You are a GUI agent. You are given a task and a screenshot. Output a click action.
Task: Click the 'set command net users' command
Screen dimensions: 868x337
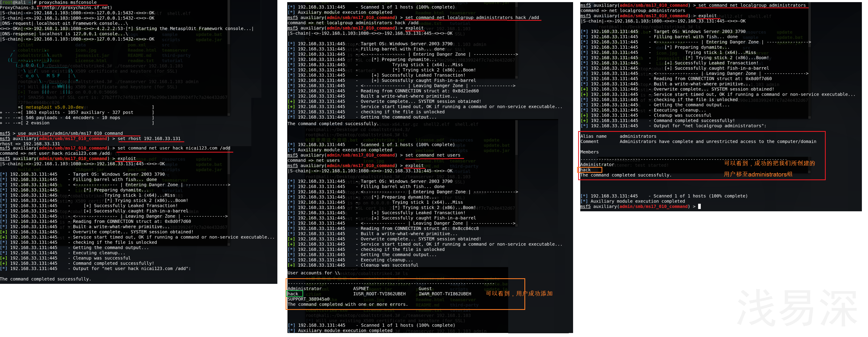pyautogui.click(x=433, y=155)
